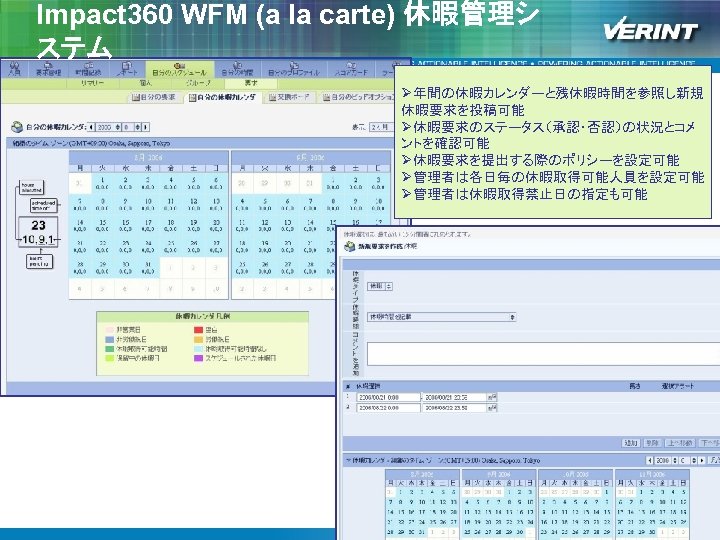
Task: Switch to the グループ sub-tab
Action: (198, 83)
